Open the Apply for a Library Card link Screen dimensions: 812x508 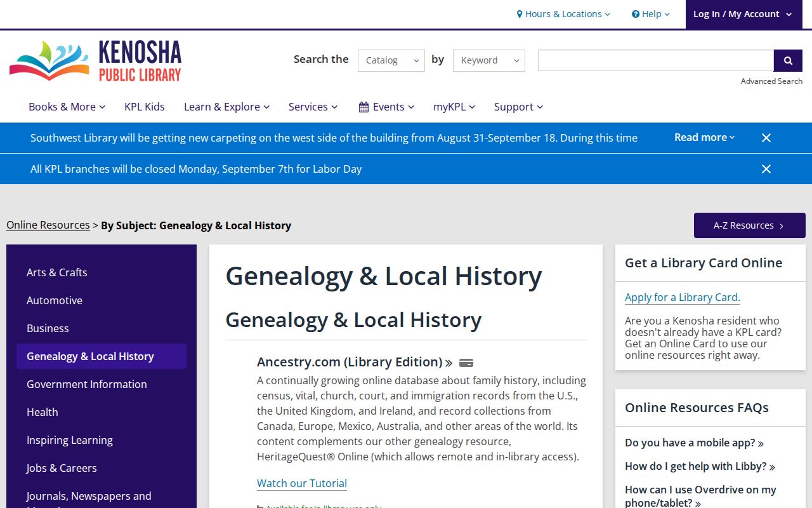tap(683, 297)
